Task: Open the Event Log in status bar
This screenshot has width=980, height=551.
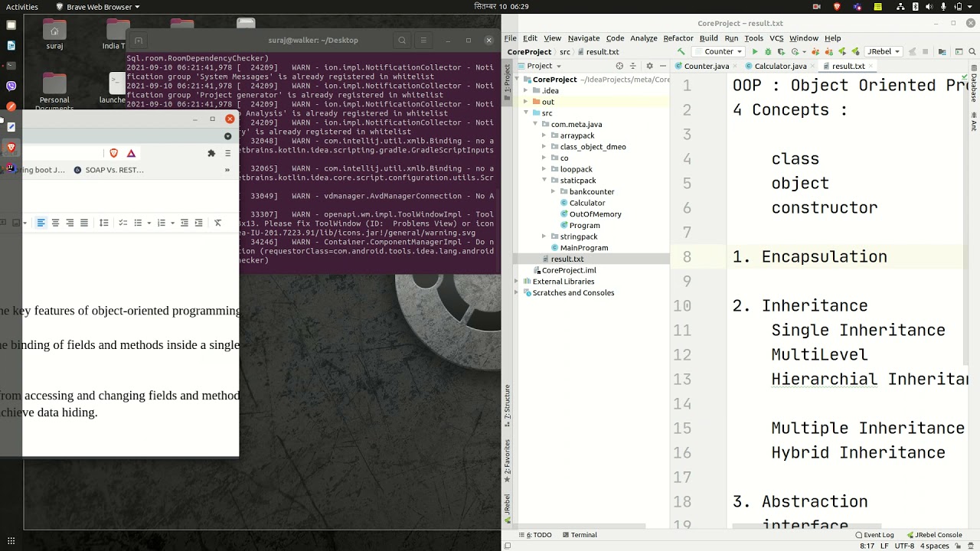Action: [874, 535]
